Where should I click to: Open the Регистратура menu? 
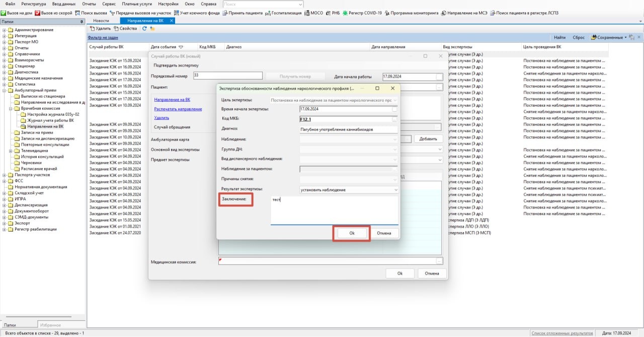coord(34,4)
